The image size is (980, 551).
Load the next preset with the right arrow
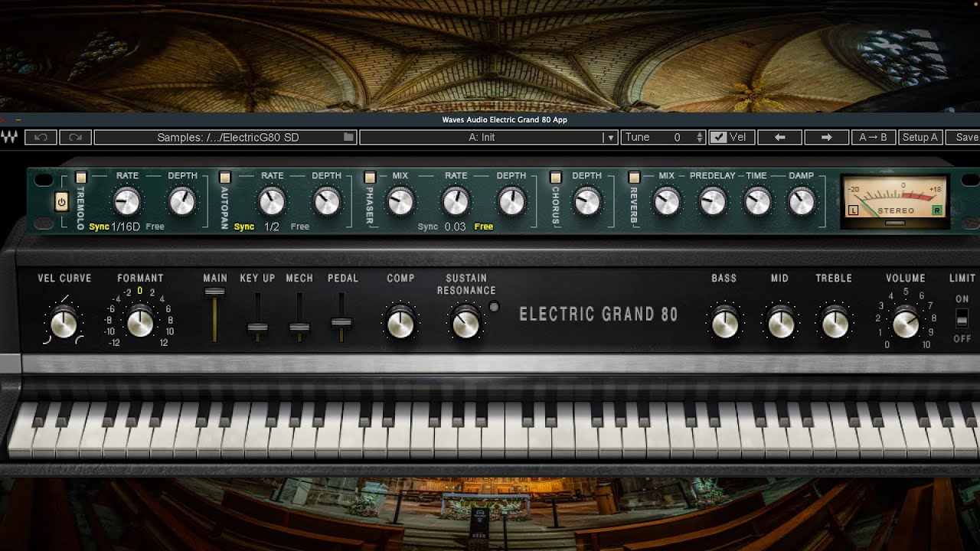pyautogui.click(x=826, y=138)
